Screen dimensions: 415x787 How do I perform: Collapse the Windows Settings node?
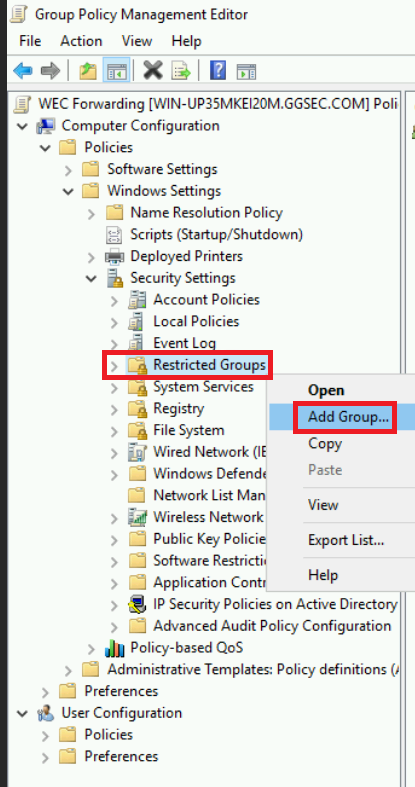point(69,192)
